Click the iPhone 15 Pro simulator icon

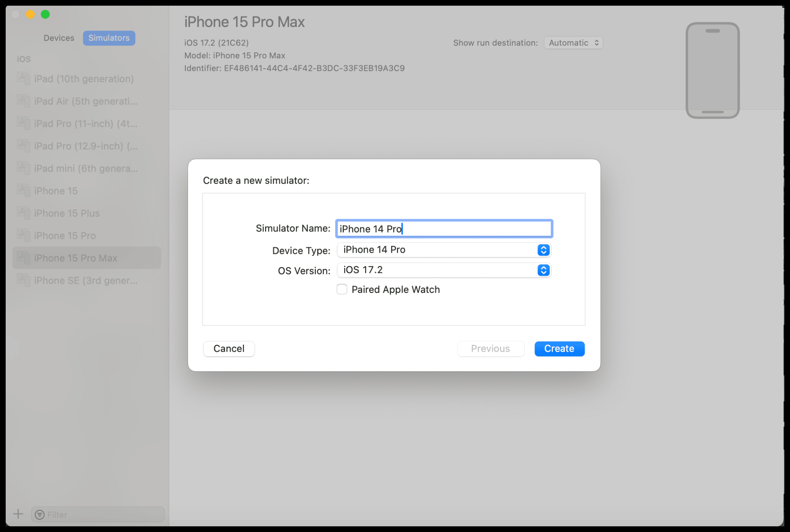coord(24,236)
